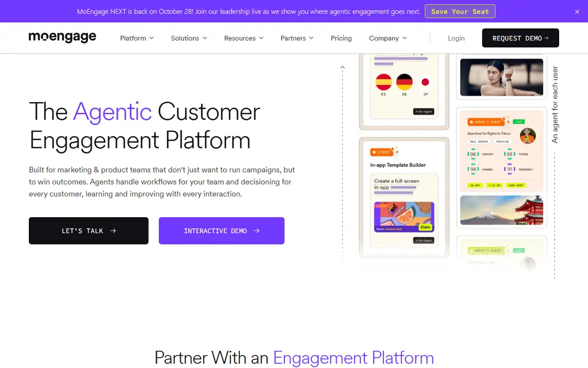Click the green Live badge
This screenshot has height=368, width=588.
519,121
